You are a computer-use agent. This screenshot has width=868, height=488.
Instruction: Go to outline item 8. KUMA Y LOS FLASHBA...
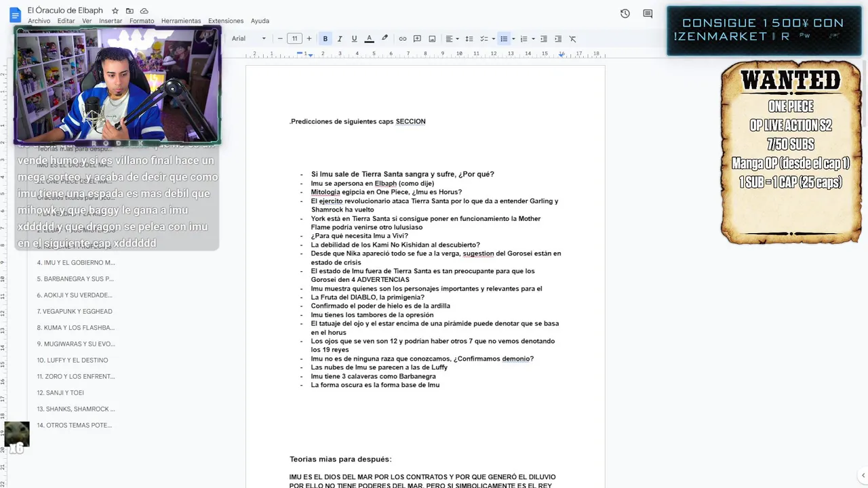click(75, 327)
